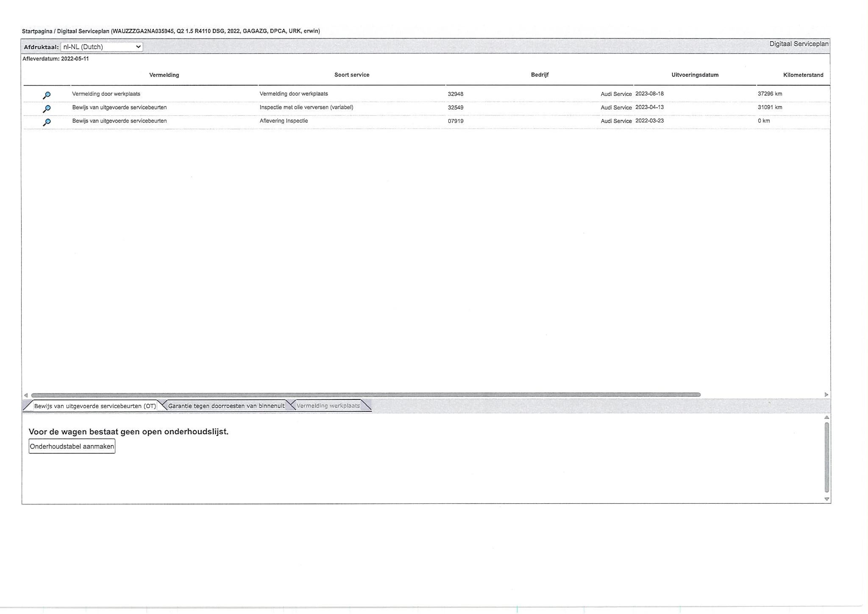Screen dimensions: 868x614
Task: Click the Startpagina breadcrumb link
Action: click(x=37, y=31)
